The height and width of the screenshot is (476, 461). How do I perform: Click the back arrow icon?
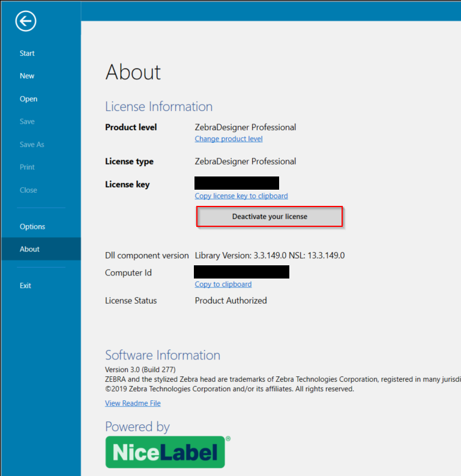click(x=26, y=22)
